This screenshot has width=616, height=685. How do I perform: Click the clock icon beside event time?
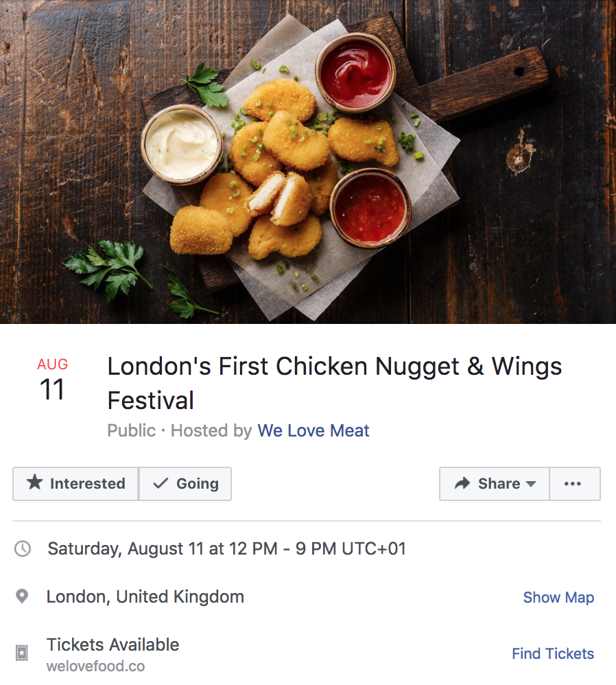click(21, 548)
